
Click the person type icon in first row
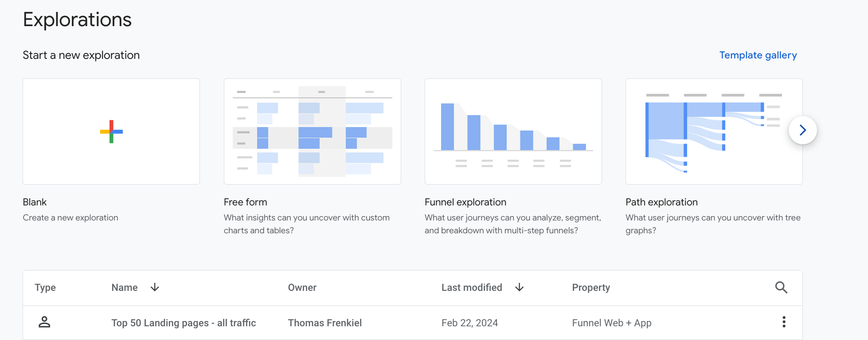tap(44, 322)
